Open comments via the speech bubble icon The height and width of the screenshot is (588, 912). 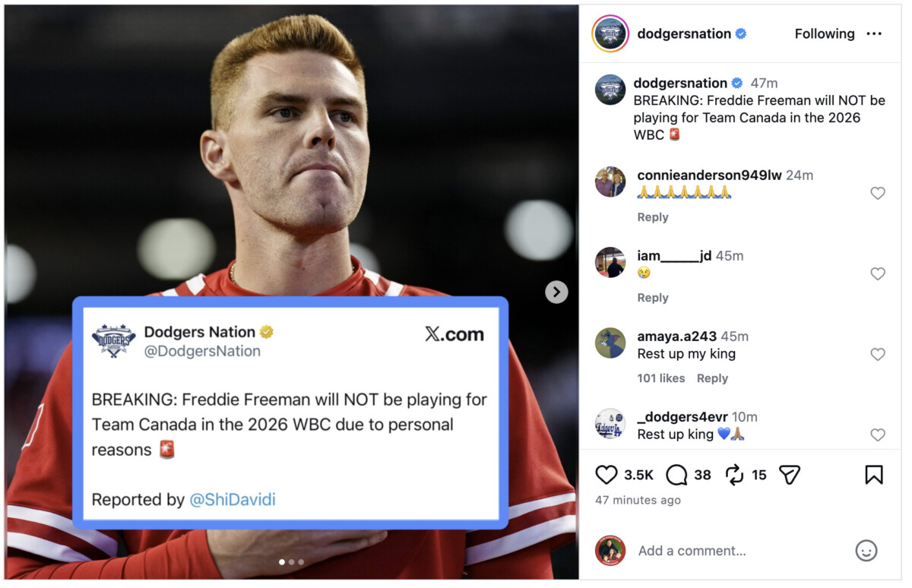point(676,475)
